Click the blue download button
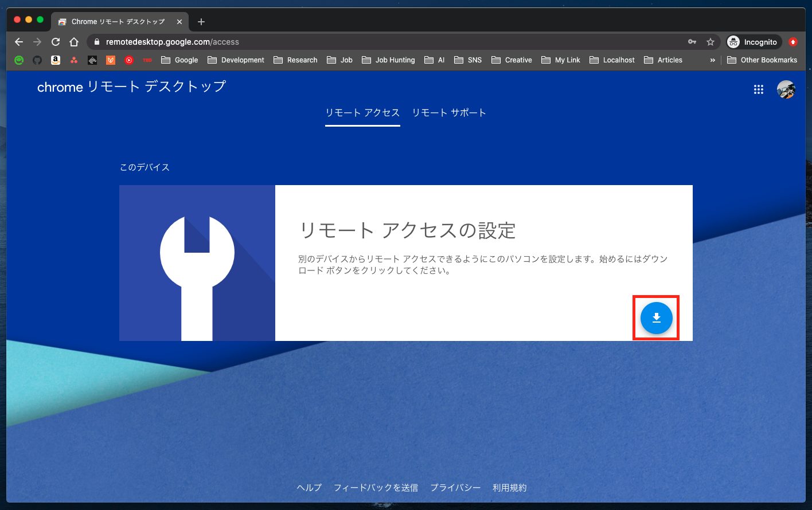This screenshot has height=510, width=812. [656, 318]
